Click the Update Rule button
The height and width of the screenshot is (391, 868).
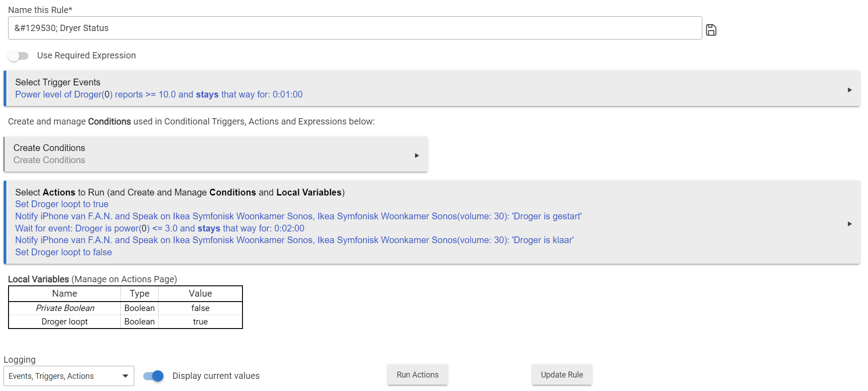pos(561,375)
